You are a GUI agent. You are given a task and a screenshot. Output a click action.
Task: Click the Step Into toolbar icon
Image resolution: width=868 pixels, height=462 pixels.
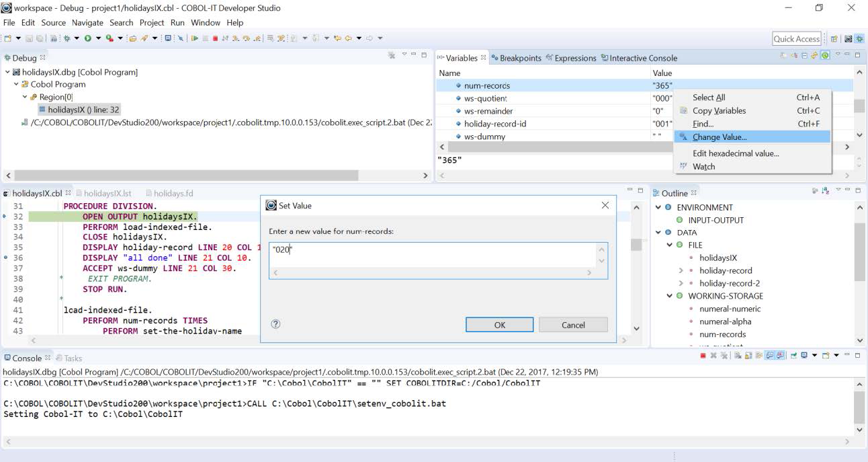[235, 39]
